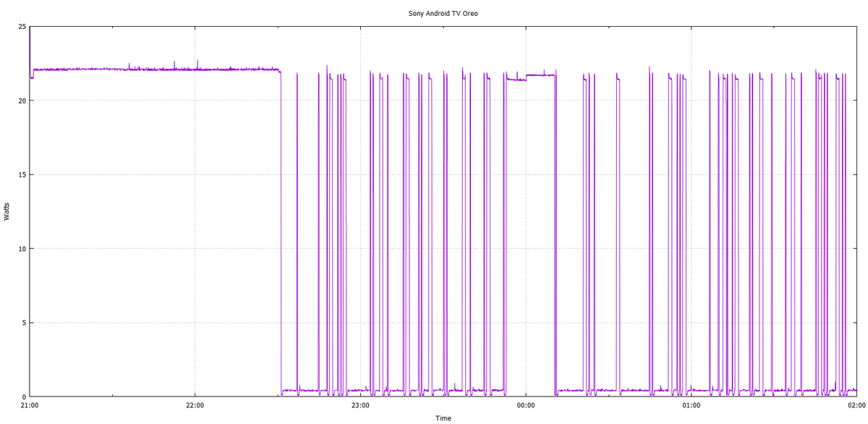Select the 5 watts y-axis tick label
This screenshot has height=424, width=868.
coord(24,323)
